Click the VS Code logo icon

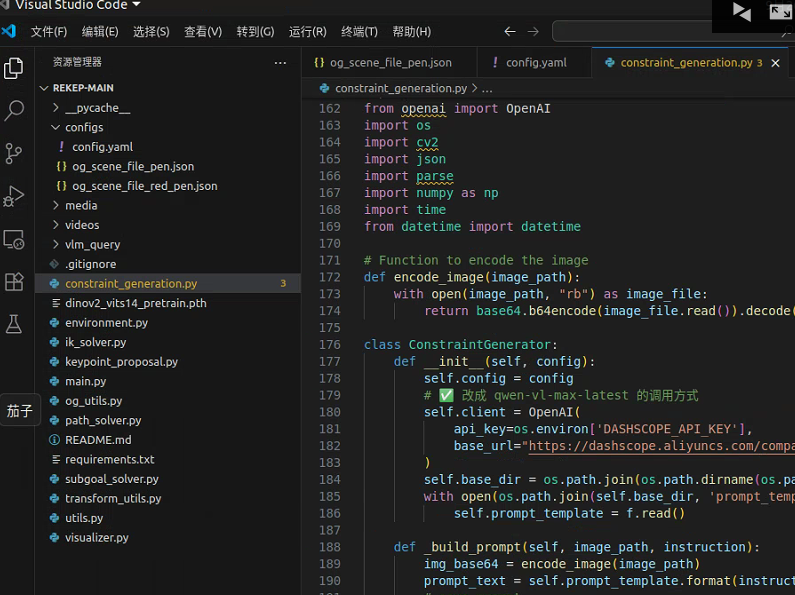[9, 31]
